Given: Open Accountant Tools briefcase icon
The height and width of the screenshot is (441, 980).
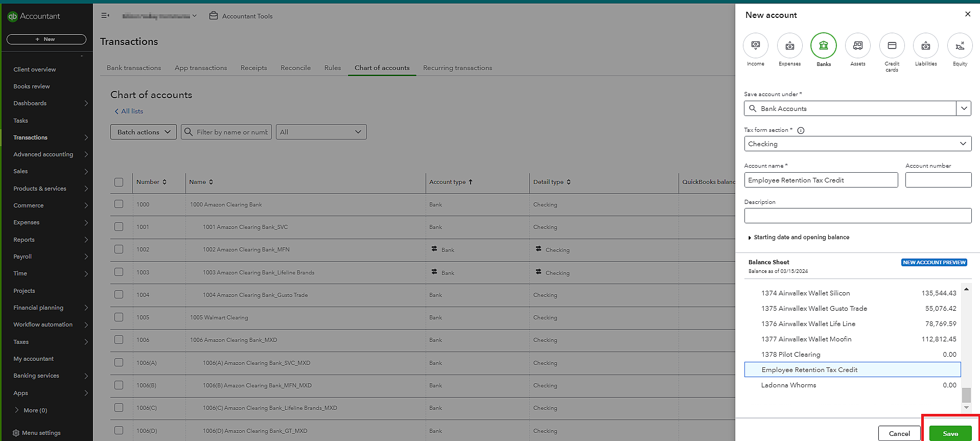Looking at the screenshot, I should point(214,16).
